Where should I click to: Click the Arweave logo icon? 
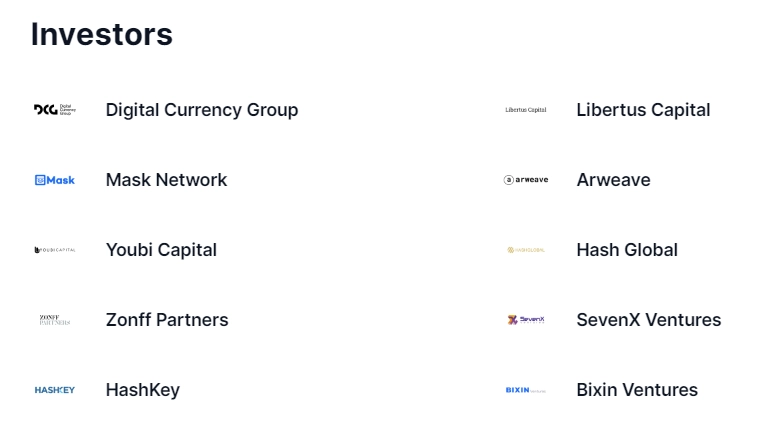pyautogui.click(x=525, y=180)
